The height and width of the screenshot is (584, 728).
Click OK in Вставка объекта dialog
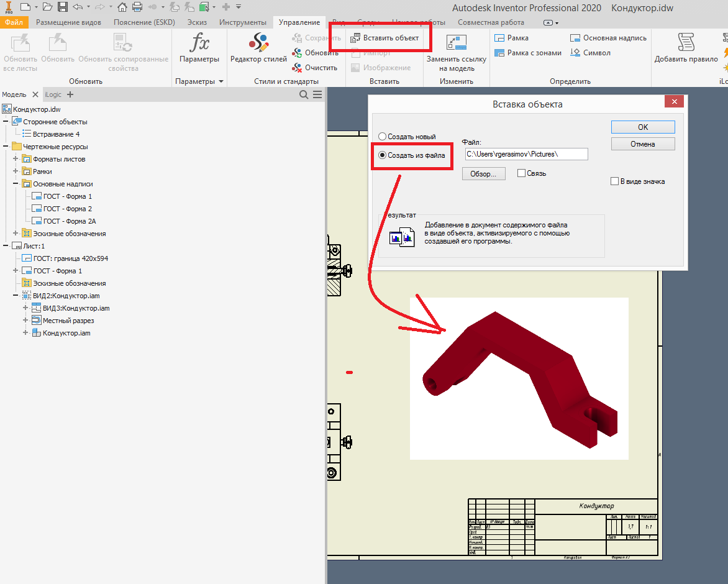click(x=643, y=127)
